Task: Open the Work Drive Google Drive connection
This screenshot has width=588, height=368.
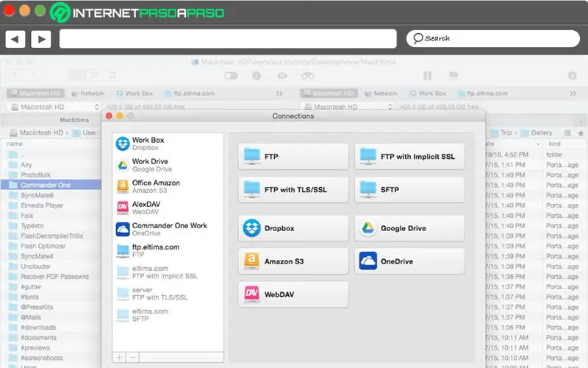Action: [168, 165]
